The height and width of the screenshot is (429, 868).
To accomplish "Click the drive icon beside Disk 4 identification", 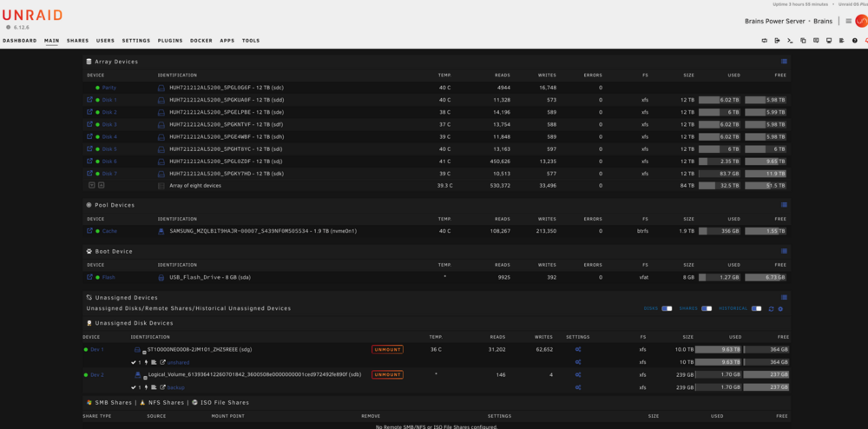I will pos(161,136).
